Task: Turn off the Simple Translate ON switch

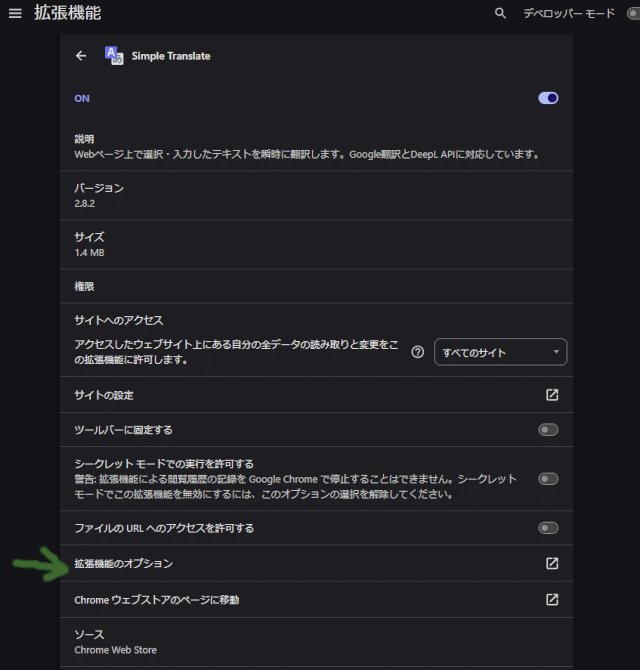Action: 548,98
